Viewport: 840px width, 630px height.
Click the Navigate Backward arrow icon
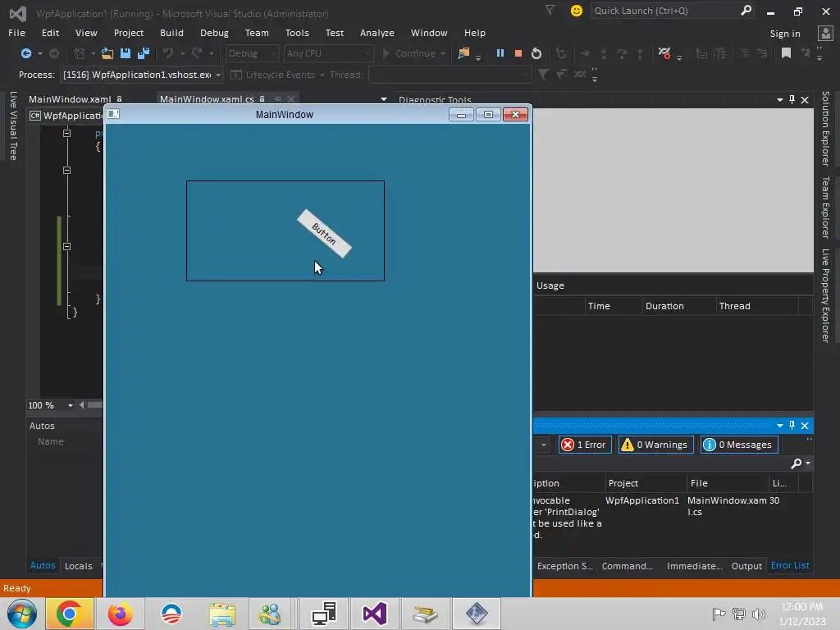[25, 53]
